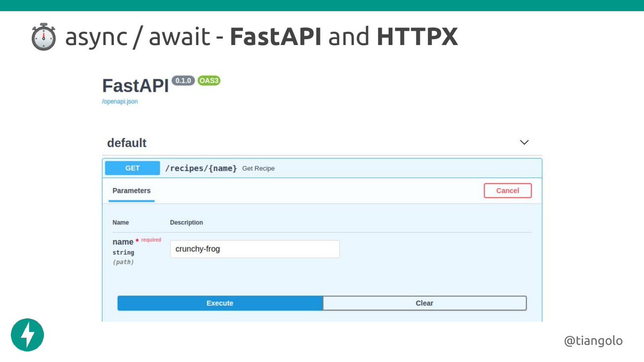Click the red required label
Viewport: 644px width, 362px height.
151,240
